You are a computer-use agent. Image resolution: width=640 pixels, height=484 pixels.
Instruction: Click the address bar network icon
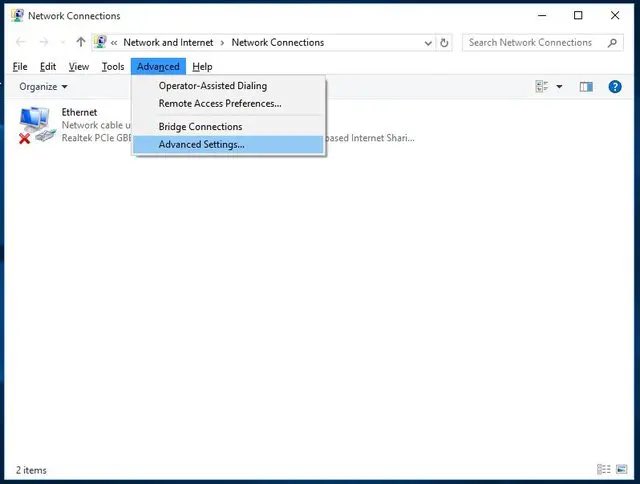coord(100,42)
